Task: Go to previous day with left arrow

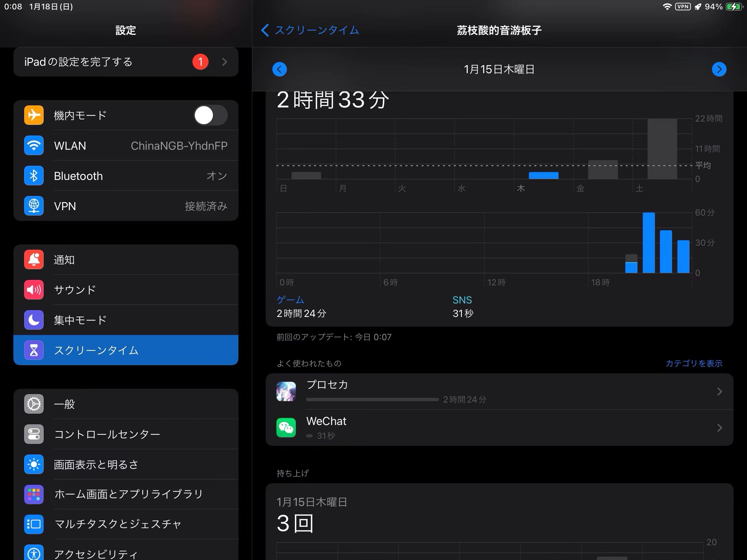Action: point(279,69)
